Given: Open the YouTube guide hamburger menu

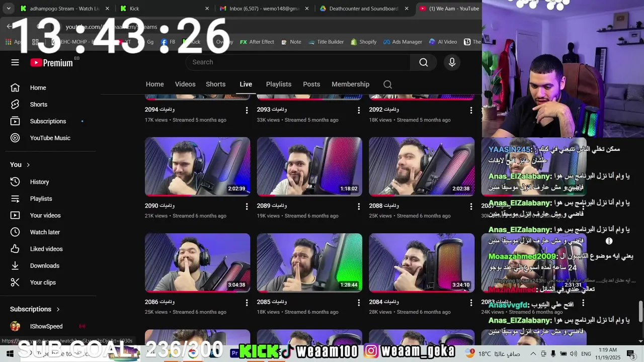Looking at the screenshot, I should 15,62.
